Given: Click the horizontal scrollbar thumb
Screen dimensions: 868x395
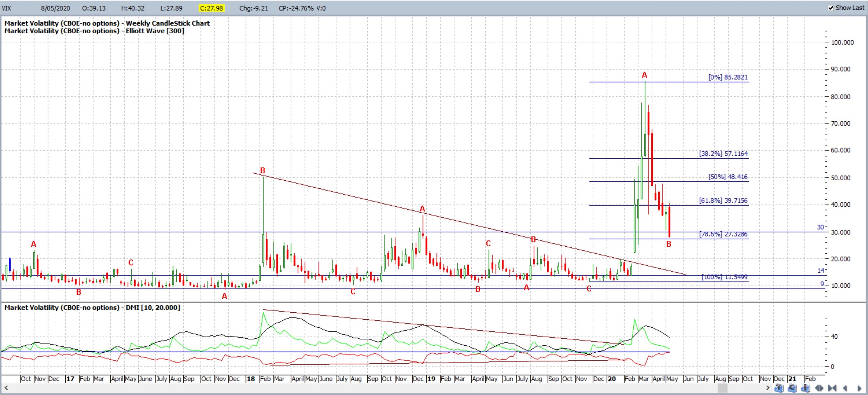Looking at the screenshot, I should tap(723, 388).
